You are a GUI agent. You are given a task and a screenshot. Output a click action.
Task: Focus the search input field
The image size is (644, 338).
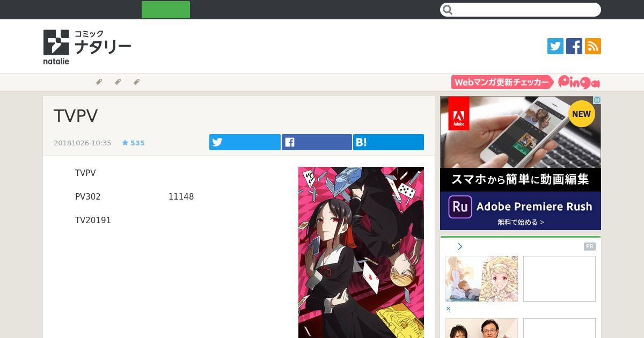coord(521,10)
